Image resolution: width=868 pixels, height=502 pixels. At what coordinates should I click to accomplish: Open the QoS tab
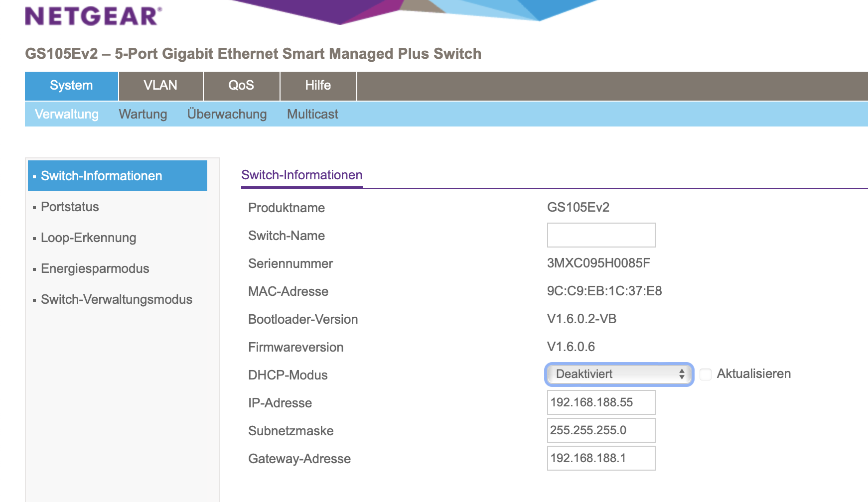click(241, 86)
